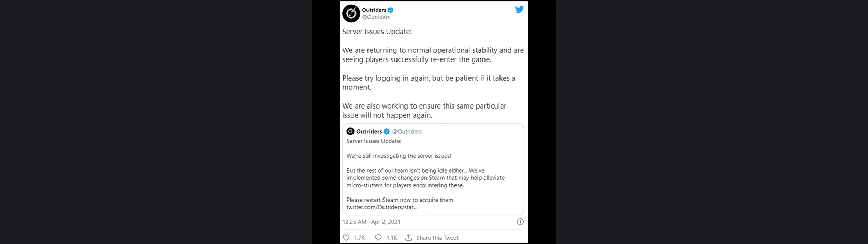Like the tweet with heart icon

pos(346,237)
